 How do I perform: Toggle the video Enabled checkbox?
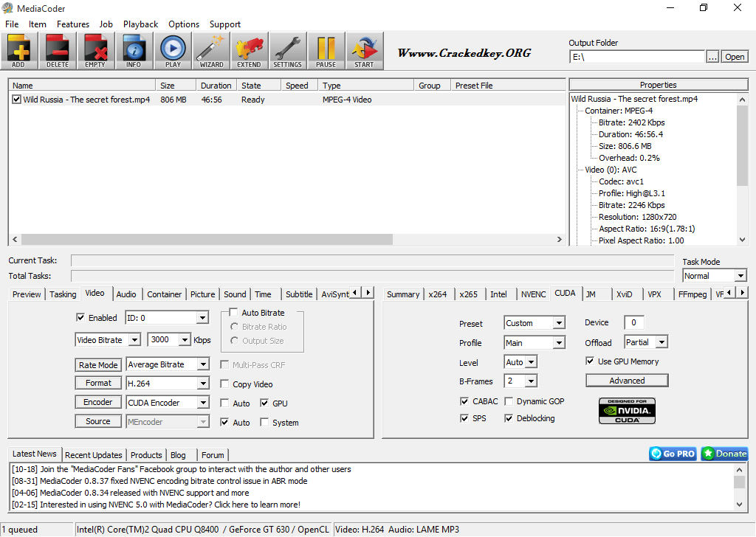80,317
